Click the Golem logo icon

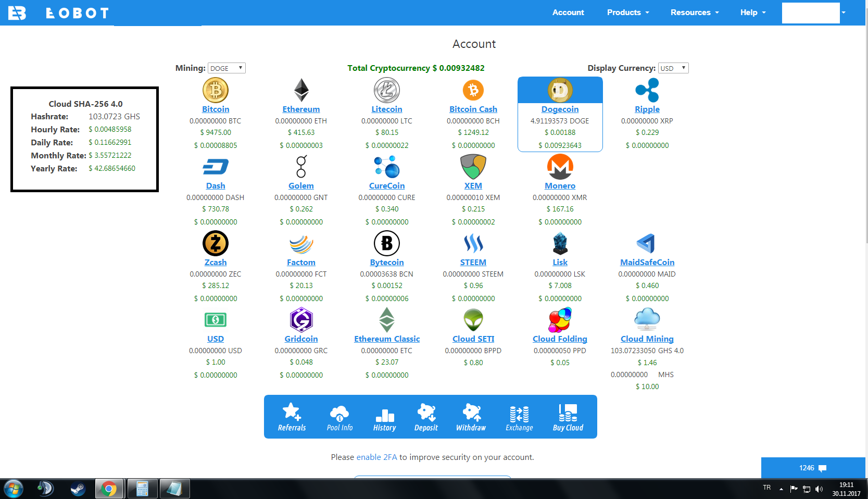click(x=301, y=167)
